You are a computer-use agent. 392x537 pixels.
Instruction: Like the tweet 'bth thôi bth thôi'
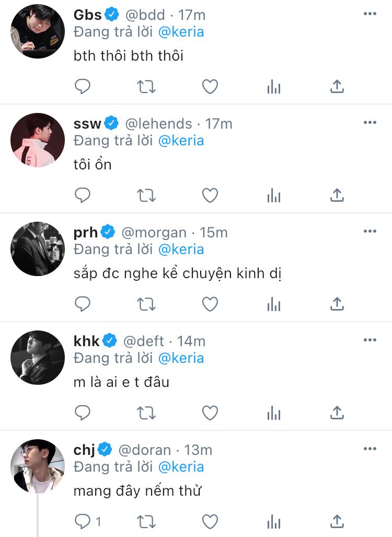pyautogui.click(x=210, y=86)
